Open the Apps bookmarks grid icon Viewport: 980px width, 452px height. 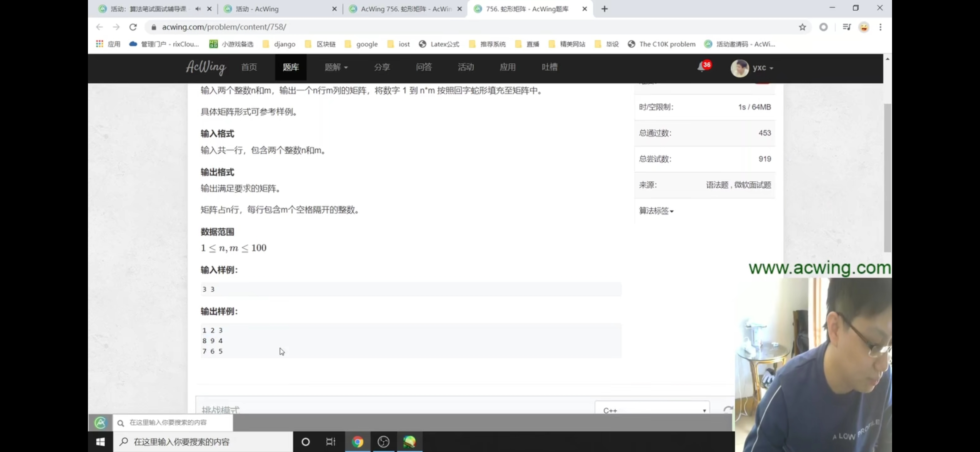tap(100, 44)
